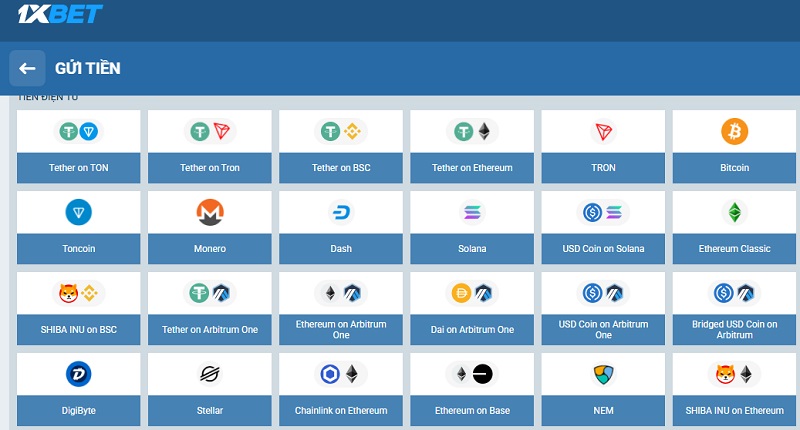Open the 1XBET logo home link
800x430 pixels.
click(x=60, y=14)
